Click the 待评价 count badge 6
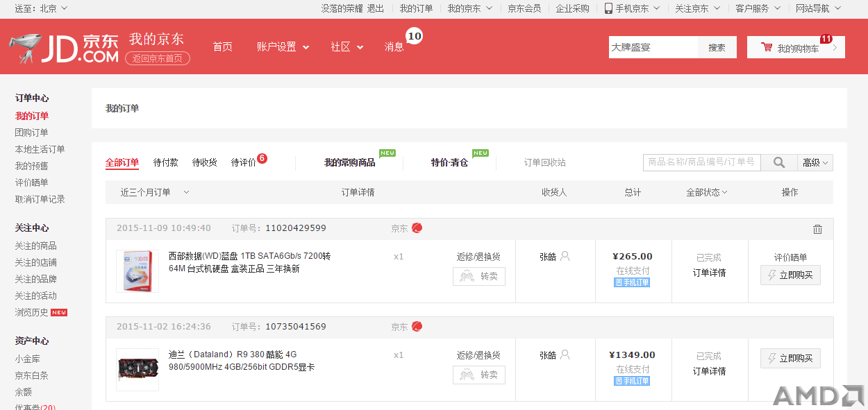The image size is (868, 410). (x=262, y=158)
